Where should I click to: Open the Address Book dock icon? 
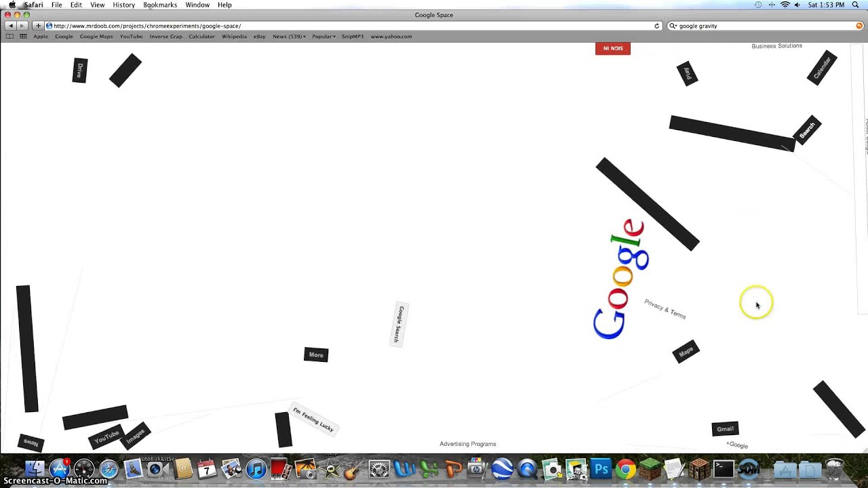tap(182, 468)
